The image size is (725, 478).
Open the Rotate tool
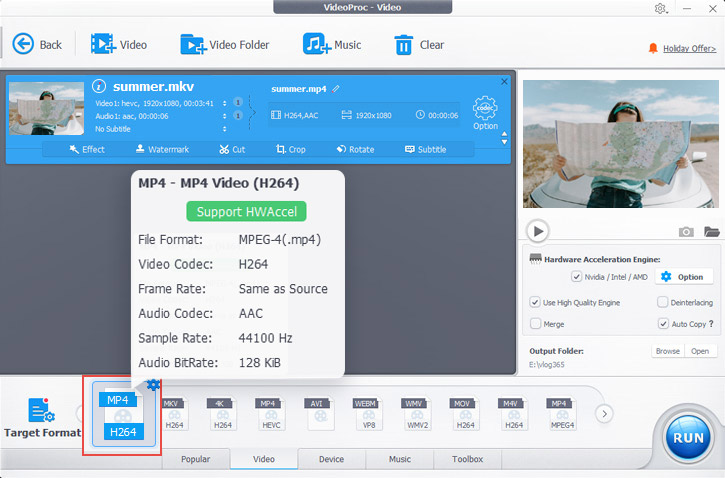tap(355, 149)
